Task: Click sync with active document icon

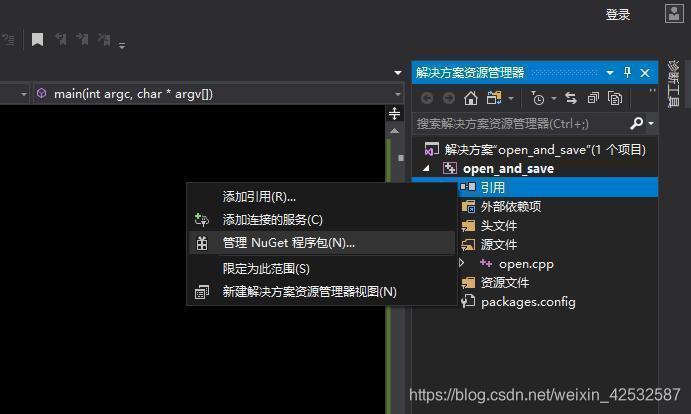Action: (x=571, y=98)
